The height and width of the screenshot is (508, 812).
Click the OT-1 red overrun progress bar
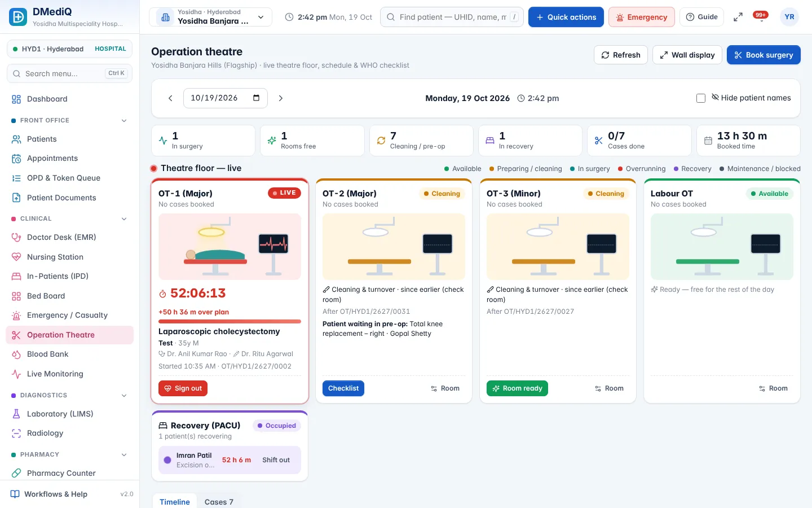tap(230, 321)
